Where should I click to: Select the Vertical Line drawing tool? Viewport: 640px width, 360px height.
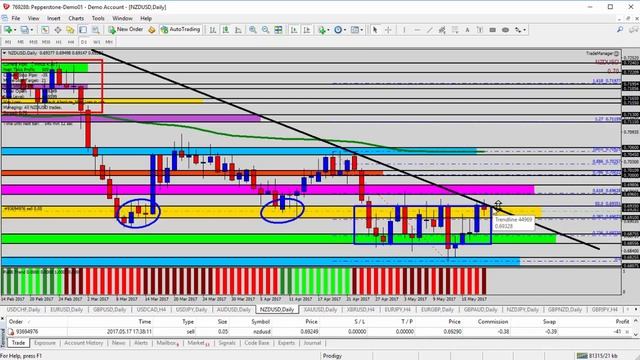click(404, 30)
